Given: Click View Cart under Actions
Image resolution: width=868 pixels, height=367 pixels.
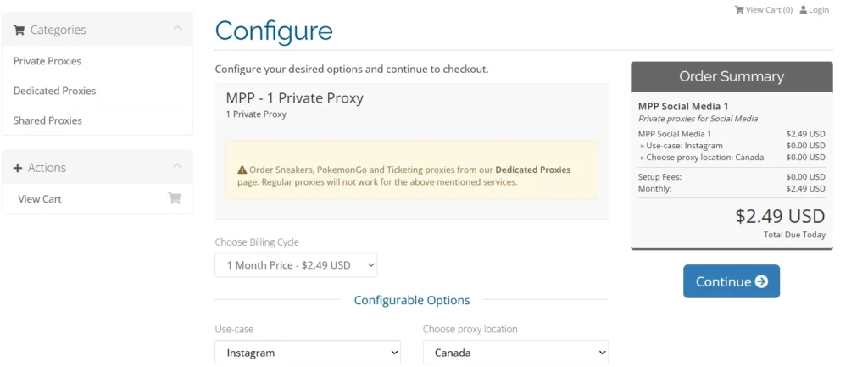Looking at the screenshot, I should (40, 199).
